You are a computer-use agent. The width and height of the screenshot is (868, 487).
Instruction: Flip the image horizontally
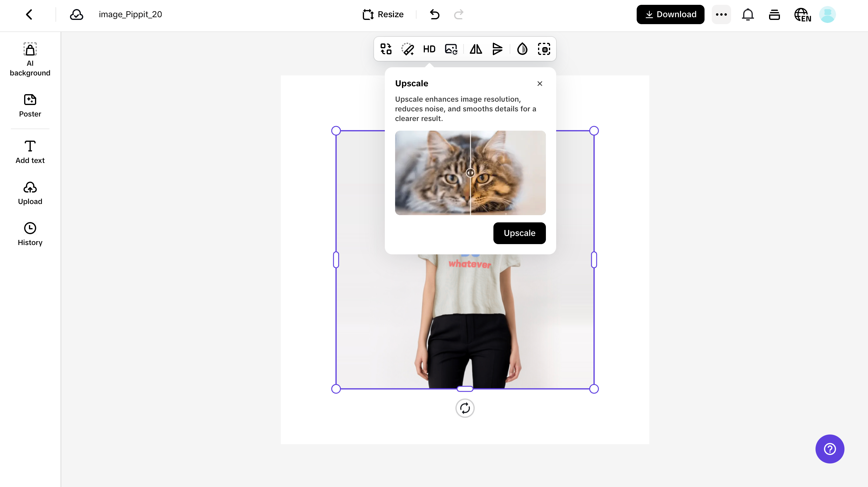pyautogui.click(x=475, y=49)
